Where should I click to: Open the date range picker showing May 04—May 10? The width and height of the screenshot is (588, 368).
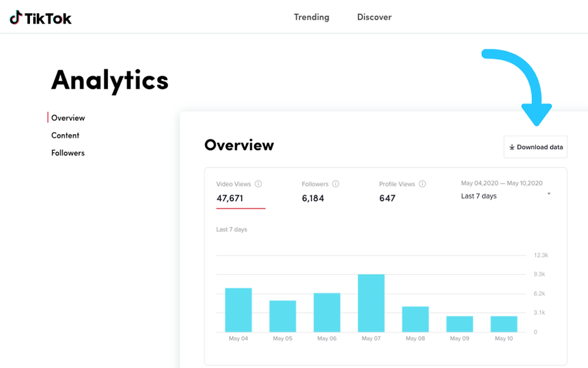(502, 182)
